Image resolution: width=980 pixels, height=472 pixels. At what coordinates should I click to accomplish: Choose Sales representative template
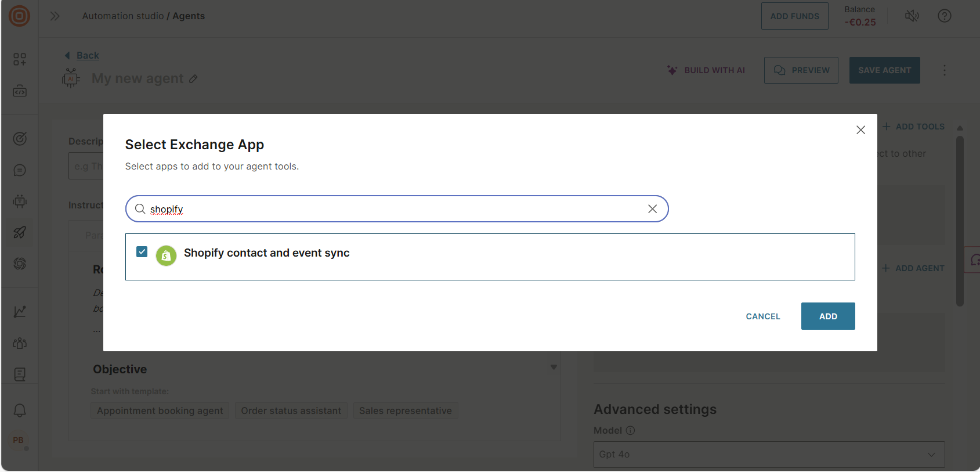[405, 411]
